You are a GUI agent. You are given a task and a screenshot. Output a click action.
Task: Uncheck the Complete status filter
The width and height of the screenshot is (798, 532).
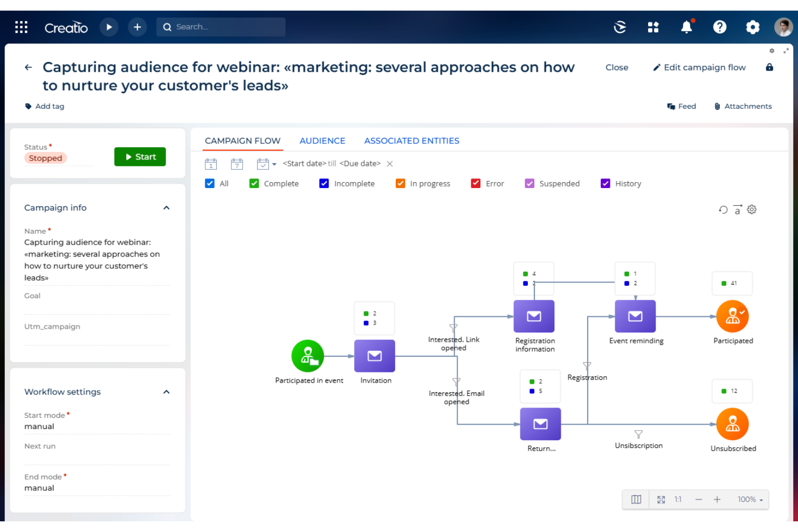254,183
